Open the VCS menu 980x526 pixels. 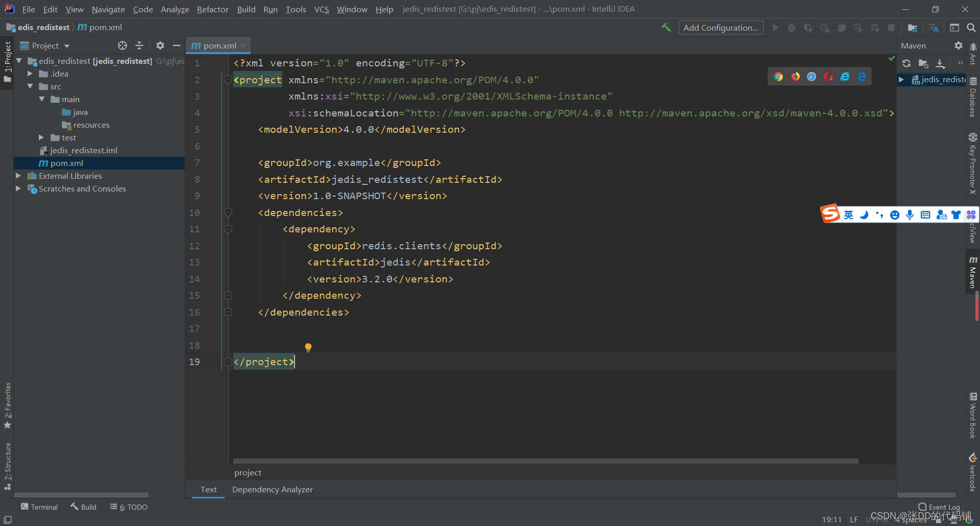point(322,9)
